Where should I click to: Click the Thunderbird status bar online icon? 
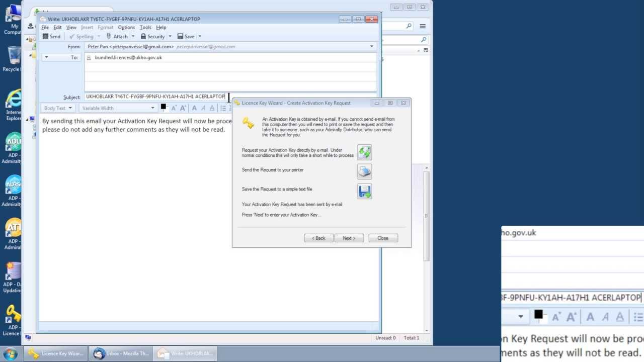28,338
